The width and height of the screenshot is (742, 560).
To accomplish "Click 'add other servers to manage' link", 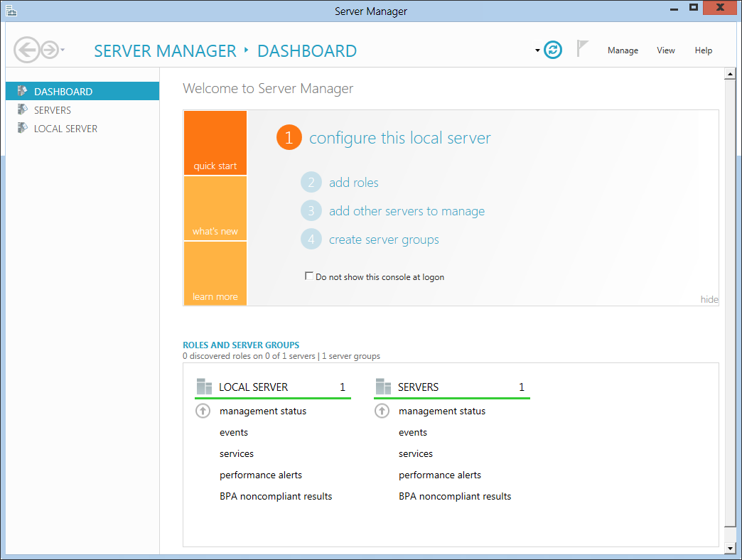I will (407, 211).
